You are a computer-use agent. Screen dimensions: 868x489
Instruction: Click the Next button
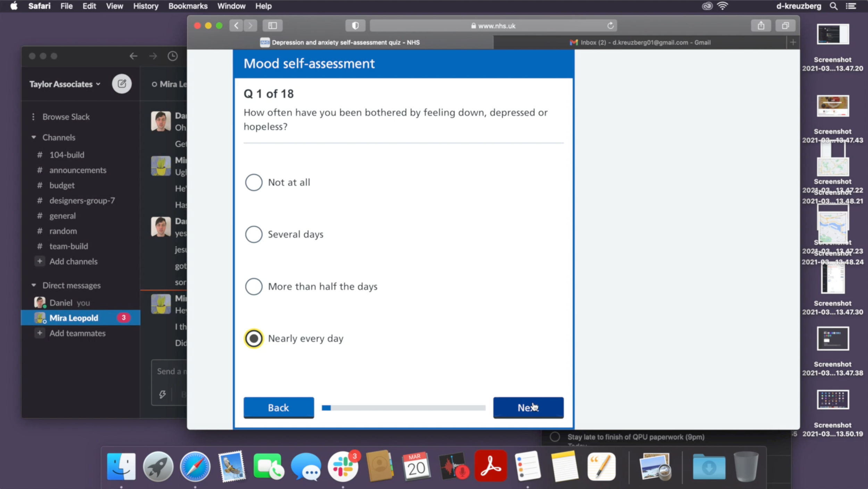click(x=528, y=408)
